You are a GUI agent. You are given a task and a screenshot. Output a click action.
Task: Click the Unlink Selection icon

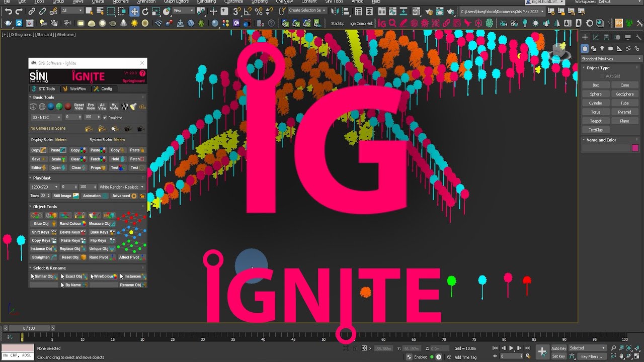(43, 11)
